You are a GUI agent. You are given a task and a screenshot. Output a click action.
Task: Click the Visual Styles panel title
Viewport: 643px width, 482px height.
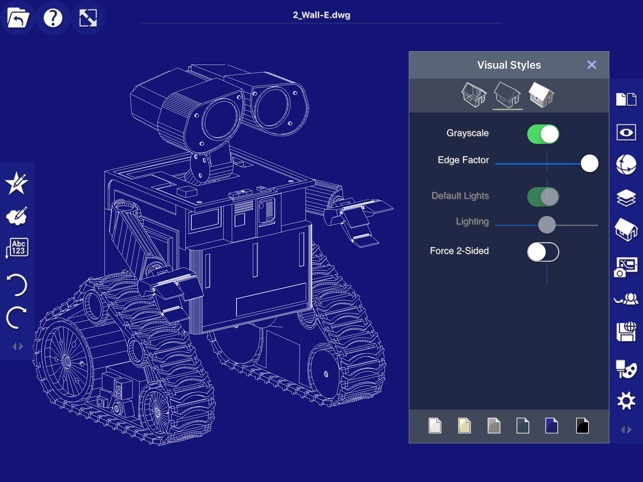pyautogui.click(x=509, y=65)
